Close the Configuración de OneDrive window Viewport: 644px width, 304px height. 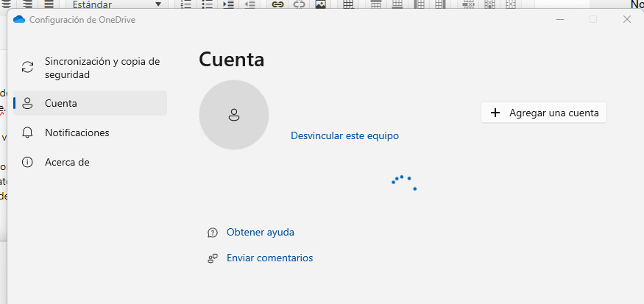coord(627,19)
